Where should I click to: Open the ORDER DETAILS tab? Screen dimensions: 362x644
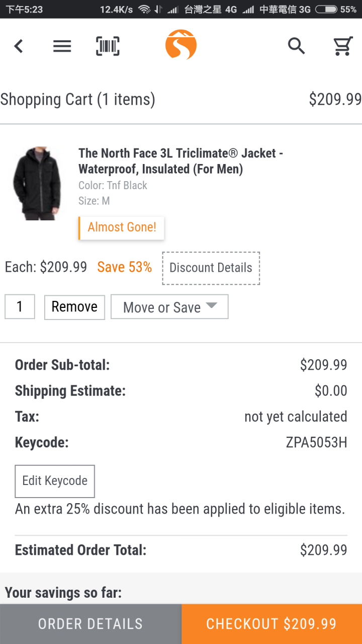click(90, 624)
